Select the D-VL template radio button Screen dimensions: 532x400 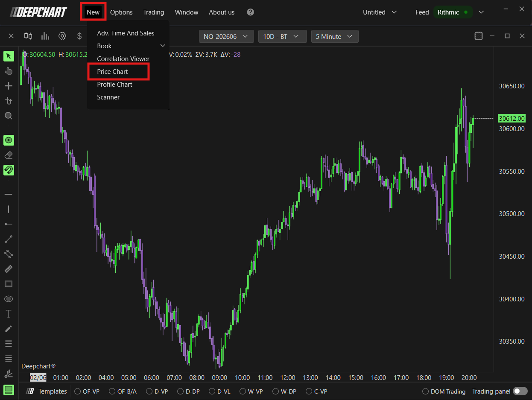pyautogui.click(x=212, y=391)
